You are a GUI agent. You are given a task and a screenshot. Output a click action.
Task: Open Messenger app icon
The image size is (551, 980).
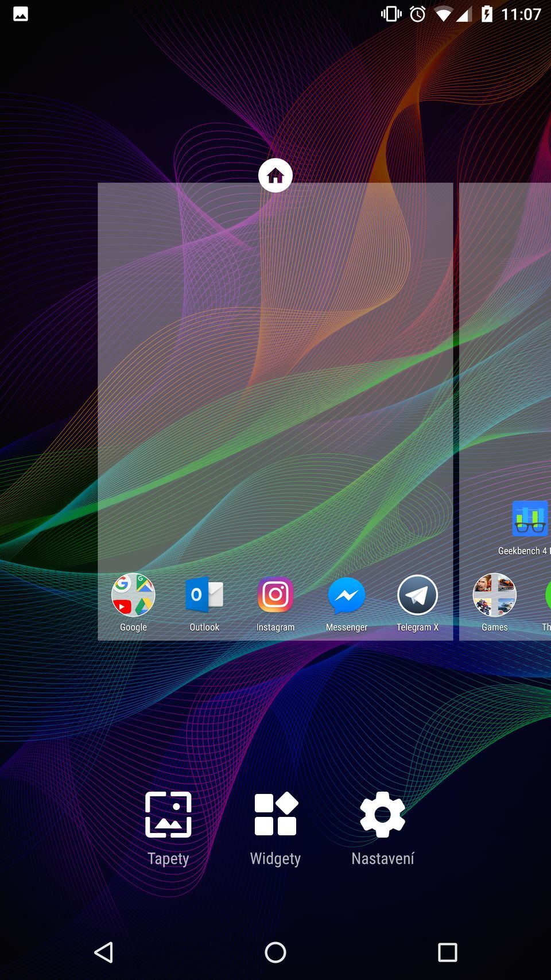point(347,595)
